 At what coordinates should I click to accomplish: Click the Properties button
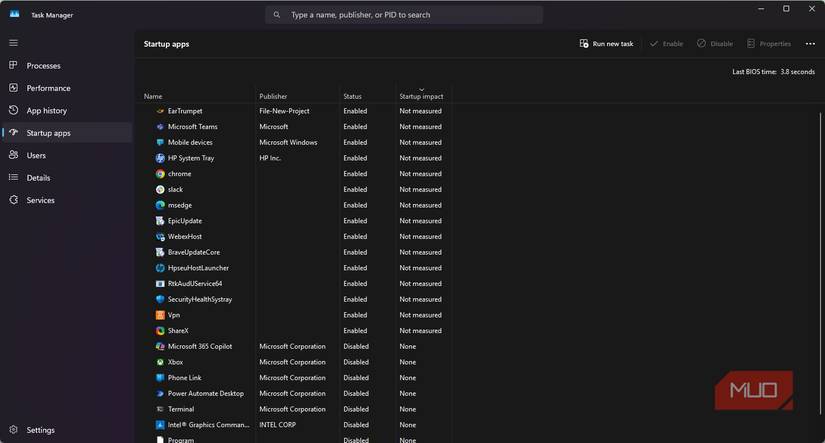[x=768, y=44]
